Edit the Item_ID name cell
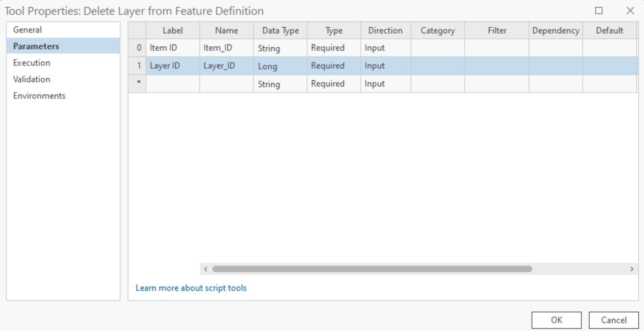The image size is (644, 331). click(226, 48)
